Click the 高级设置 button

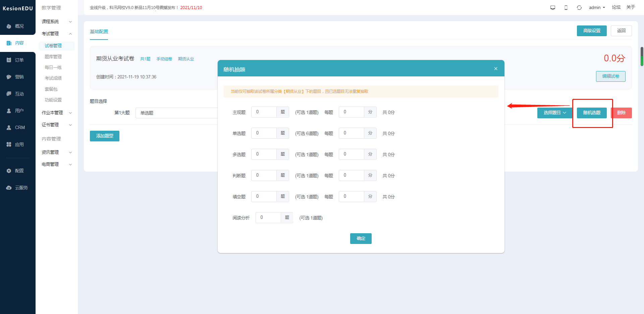[592, 30]
